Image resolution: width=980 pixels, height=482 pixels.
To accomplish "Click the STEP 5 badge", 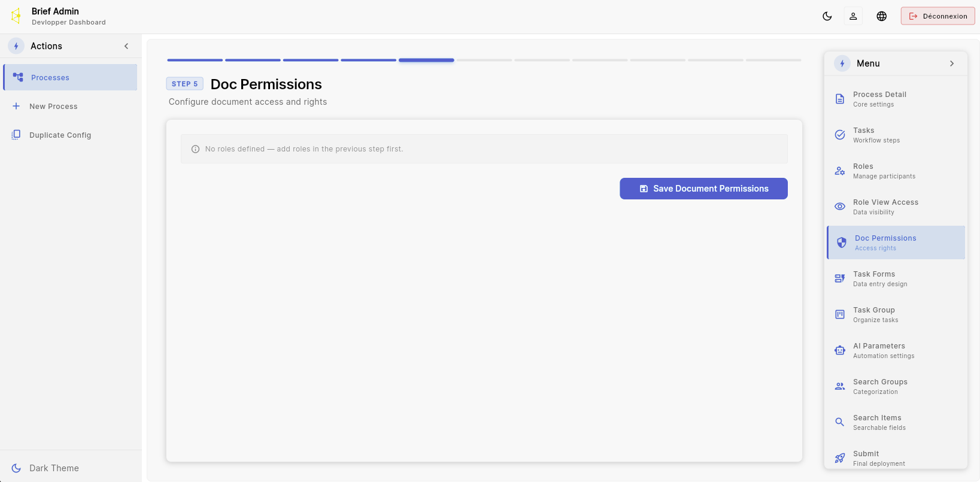I will click(184, 84).
